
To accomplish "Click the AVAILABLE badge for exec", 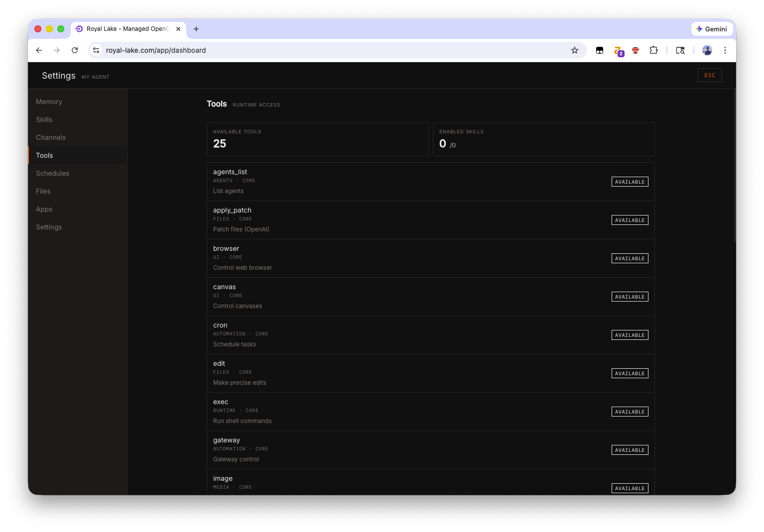I will [x=630, y=412].
